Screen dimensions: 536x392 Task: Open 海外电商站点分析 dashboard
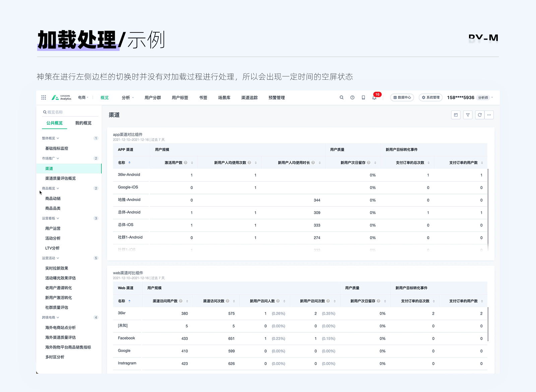(x=61, y=328)
